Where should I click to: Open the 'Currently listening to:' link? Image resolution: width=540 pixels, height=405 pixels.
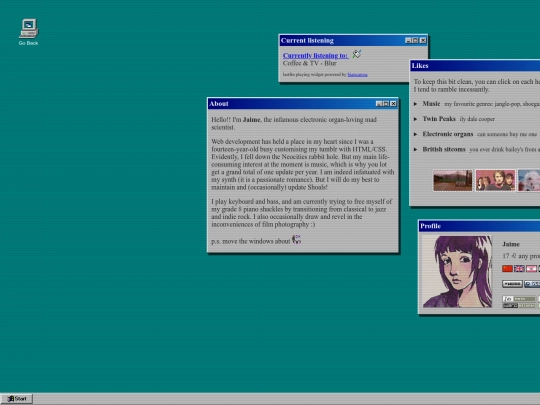tap(315, 55)
